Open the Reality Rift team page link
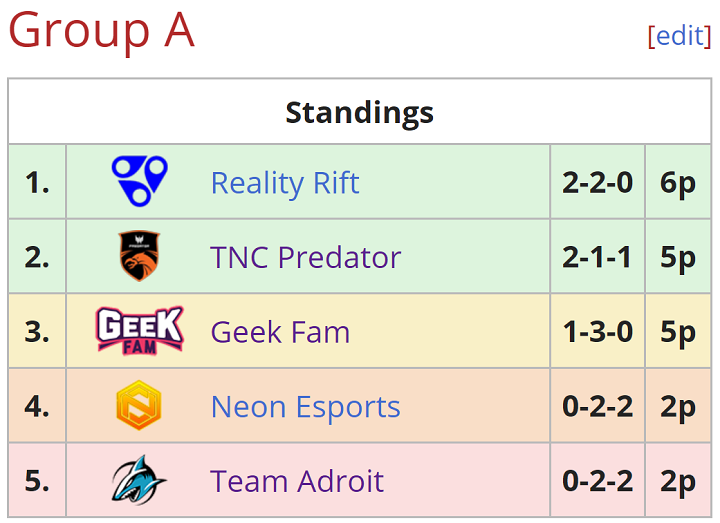The image size is (720, 523). click(285, 183)
